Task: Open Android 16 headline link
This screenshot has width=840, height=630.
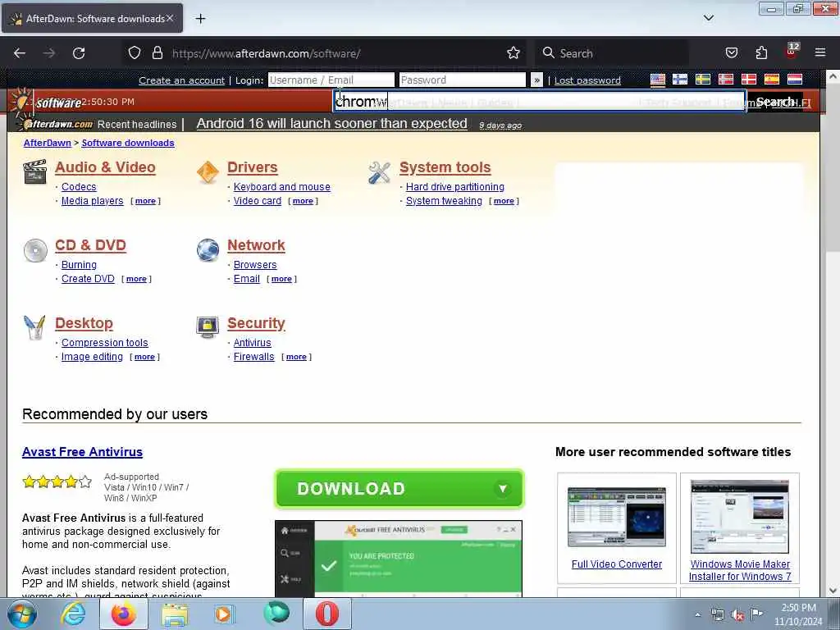Action: pyautogui.click(x=331, y=123)
